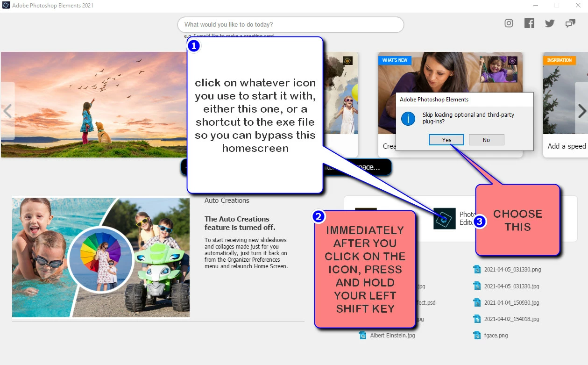This screenshot has height=365, width=588.
Task: Open the feedback chat bubbles icon
Action: point(570,23)
